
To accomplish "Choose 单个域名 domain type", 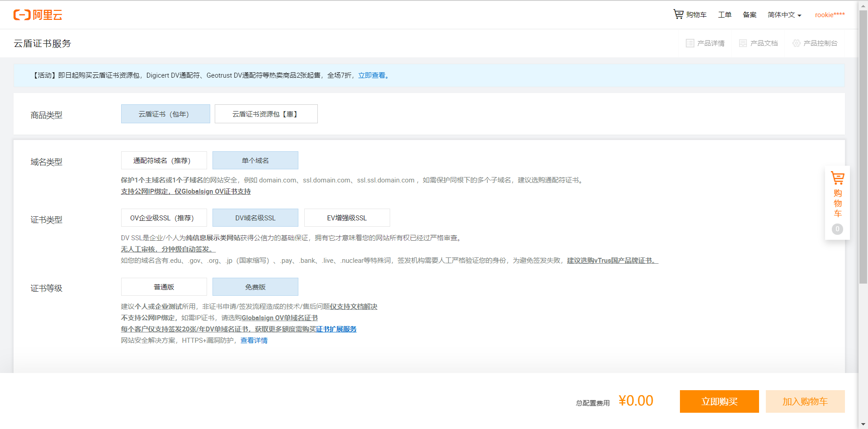I will click(x=255, y=160).
